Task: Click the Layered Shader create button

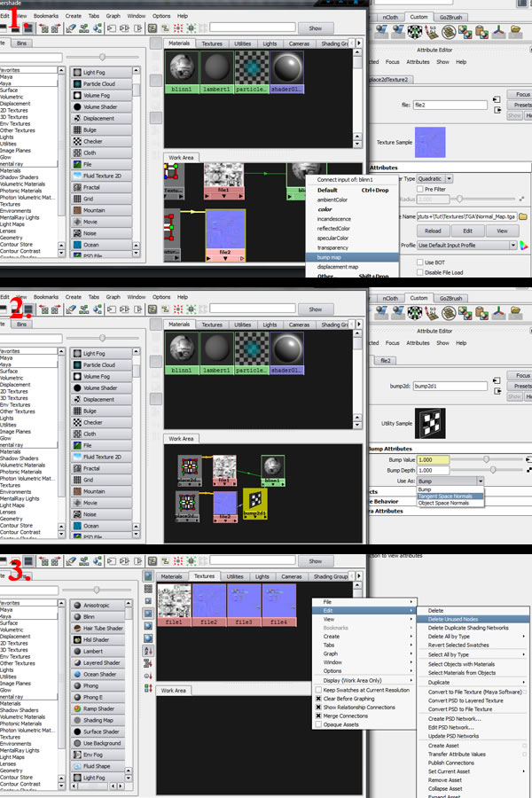Action: (x=98, y=662)
